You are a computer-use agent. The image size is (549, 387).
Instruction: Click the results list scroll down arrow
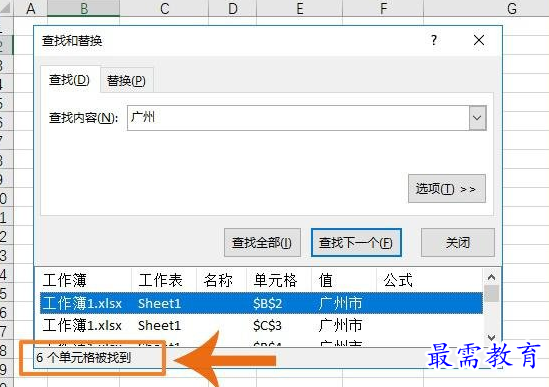pyautogui.click(x=491, y=337)
